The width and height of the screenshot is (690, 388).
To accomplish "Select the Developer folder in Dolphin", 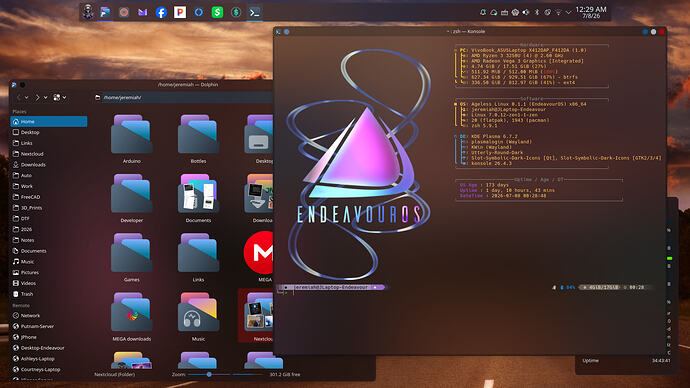I will (x=132, y=198).
